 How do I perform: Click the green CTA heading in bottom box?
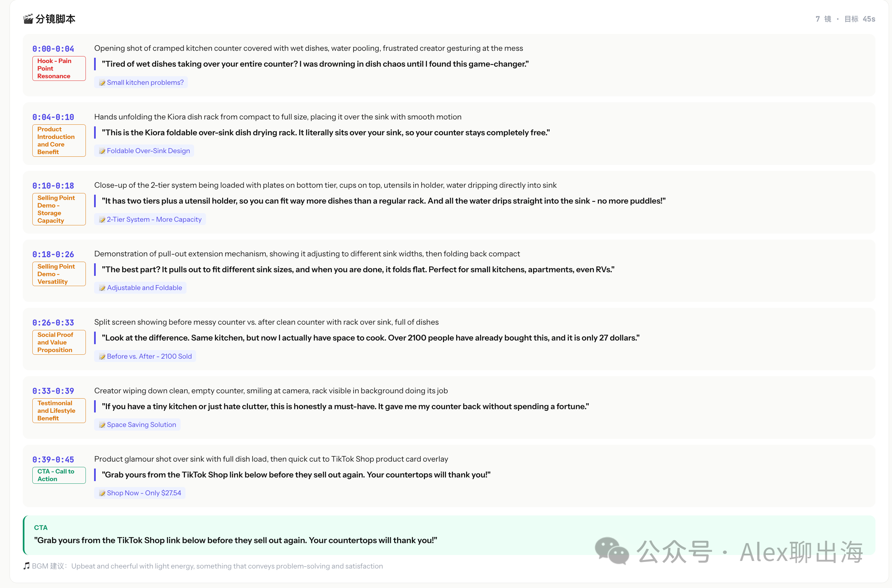click(x=41, y=528)
